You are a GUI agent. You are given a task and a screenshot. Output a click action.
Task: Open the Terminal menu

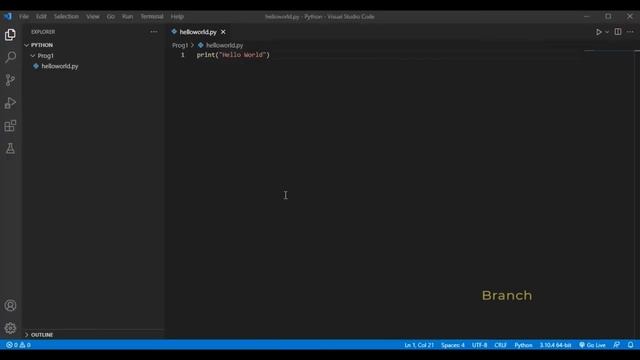pyautogui.click(x=152, y=17)
